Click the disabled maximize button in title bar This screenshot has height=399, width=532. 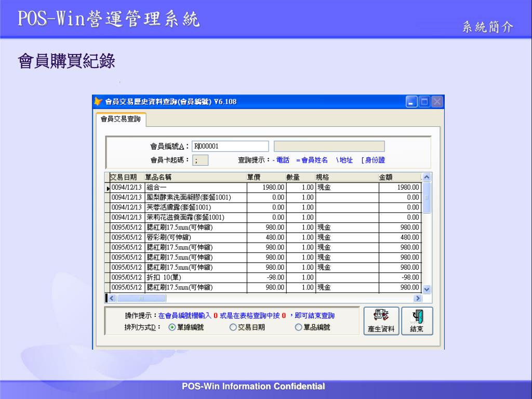pyautogui.click(x=424, y=102)
